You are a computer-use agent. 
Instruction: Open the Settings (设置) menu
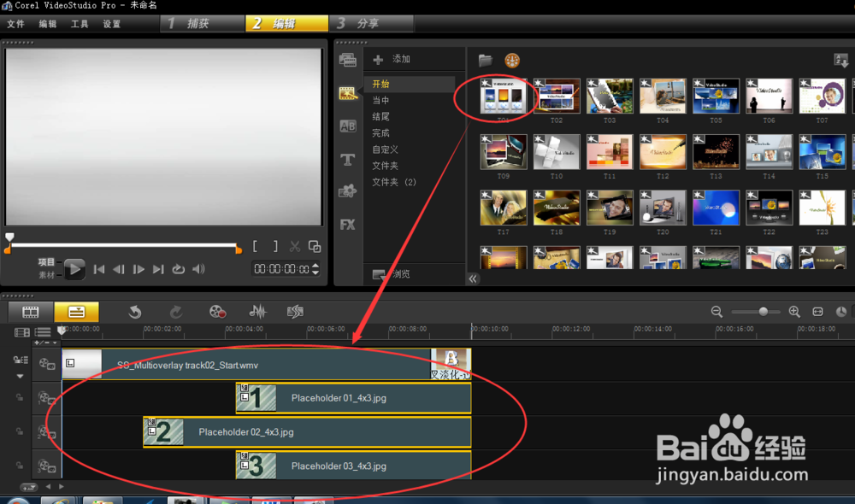tap(112, 24)
